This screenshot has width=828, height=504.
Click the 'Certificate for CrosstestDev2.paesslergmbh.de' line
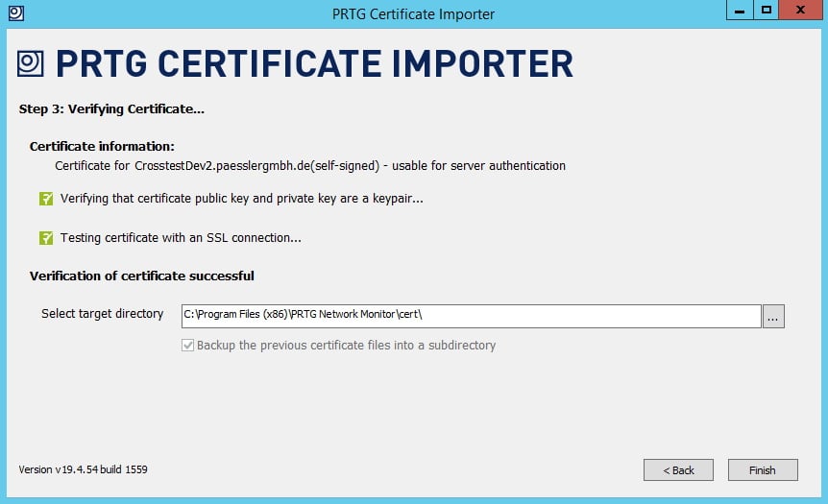310,166
